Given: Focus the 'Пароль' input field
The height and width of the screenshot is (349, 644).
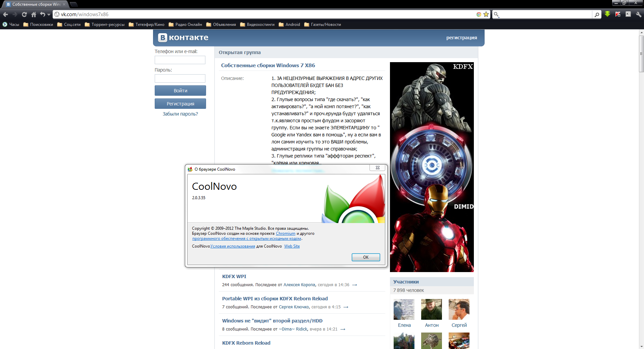Looking at the screenshot, I should (180, 78).
